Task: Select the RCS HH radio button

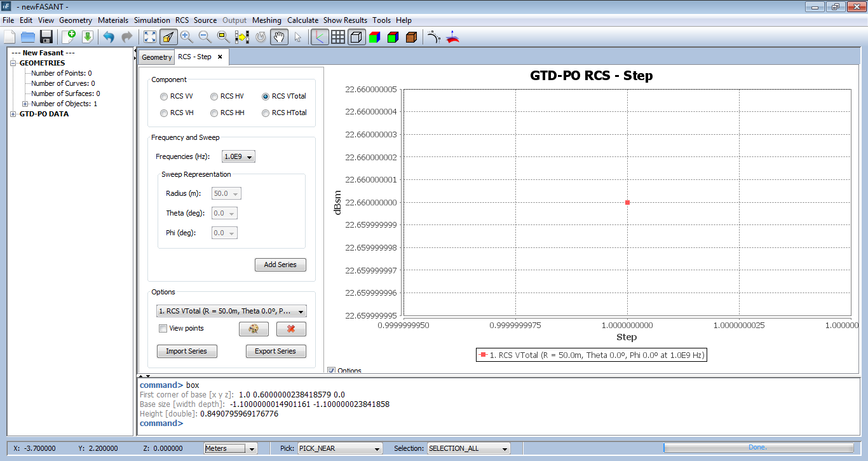Action: (215, 113)
